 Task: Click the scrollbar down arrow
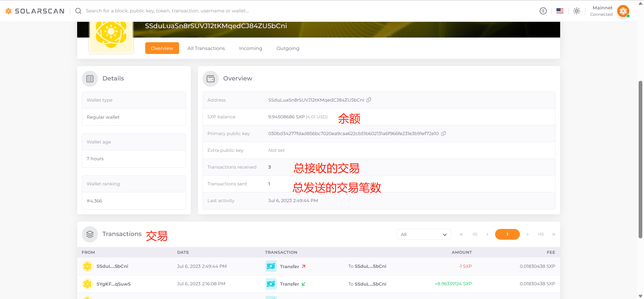click(640, 296)
